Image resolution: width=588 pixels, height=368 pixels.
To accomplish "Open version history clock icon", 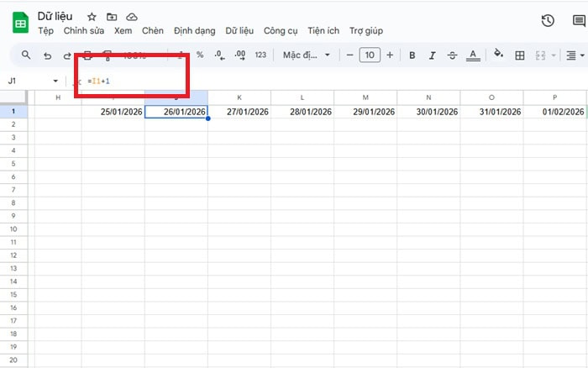I will (548, 22).
